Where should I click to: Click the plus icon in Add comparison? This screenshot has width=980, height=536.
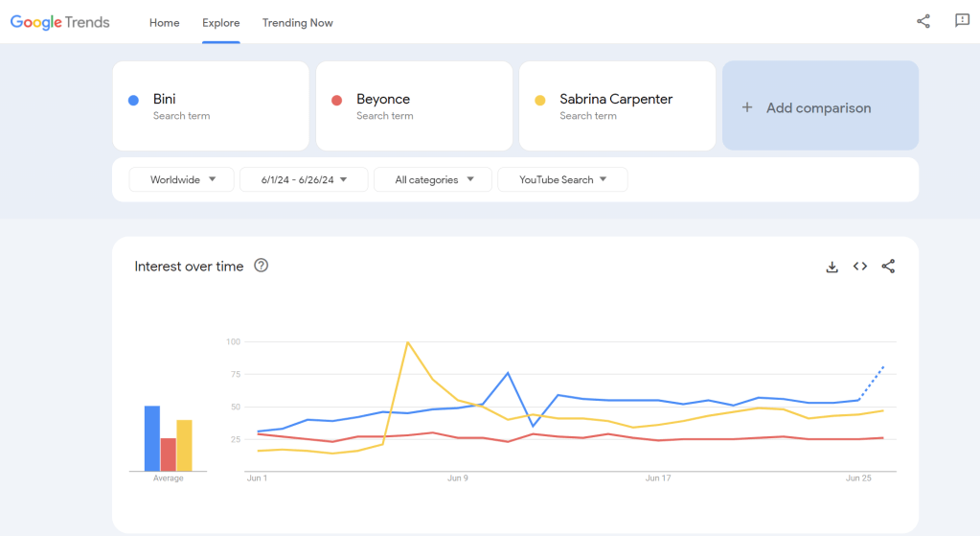point(747,108)
